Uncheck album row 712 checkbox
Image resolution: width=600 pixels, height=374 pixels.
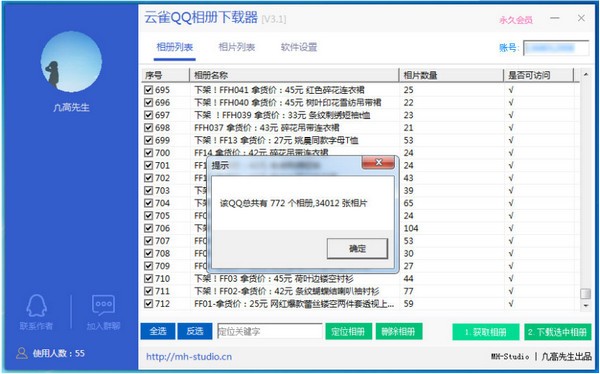pos(148,304)
